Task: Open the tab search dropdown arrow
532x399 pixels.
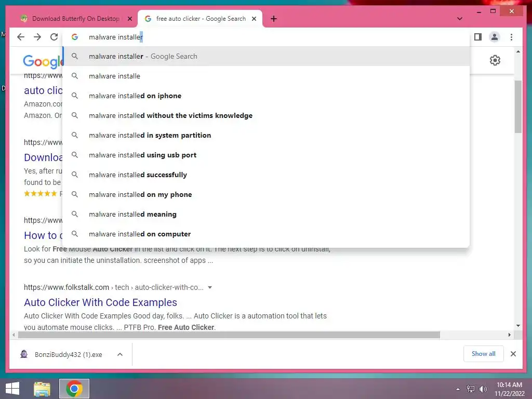Action: tap(459, 19)
